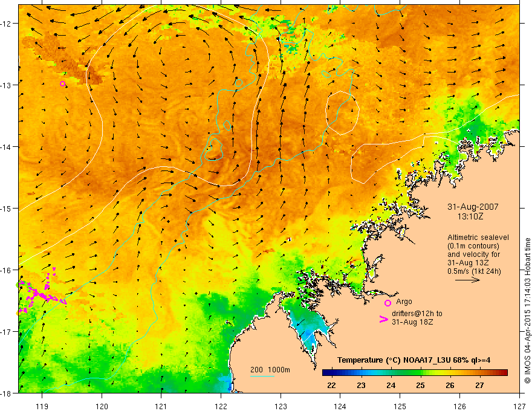Click the '127' longitude axis label
Viewport: 532px width, 411px height.
(x=519, y=406)
